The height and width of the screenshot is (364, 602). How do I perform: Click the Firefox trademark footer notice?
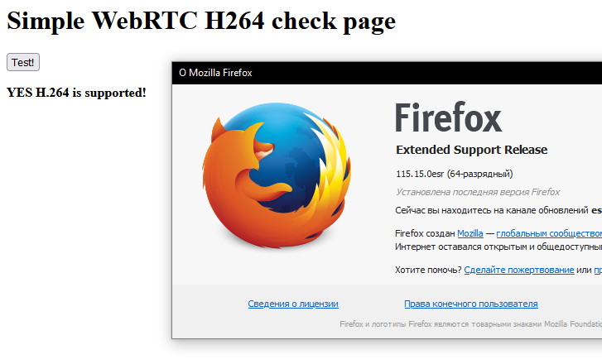click(470, 324)
